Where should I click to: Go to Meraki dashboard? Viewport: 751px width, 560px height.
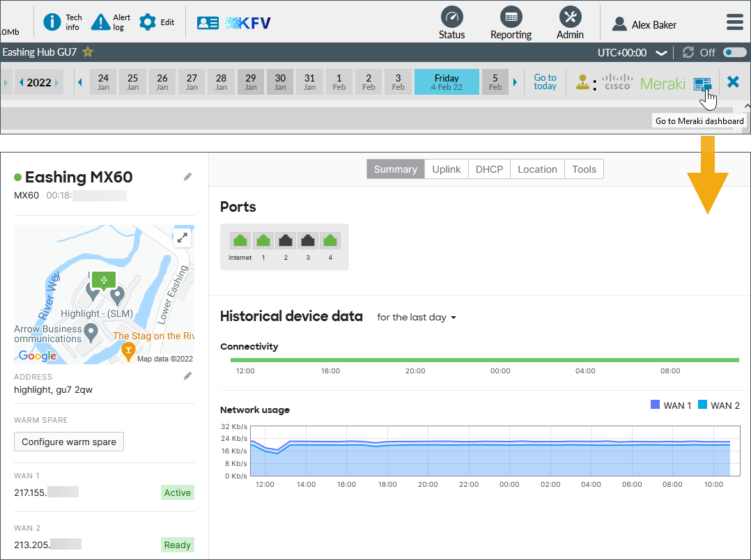[703, 84]
